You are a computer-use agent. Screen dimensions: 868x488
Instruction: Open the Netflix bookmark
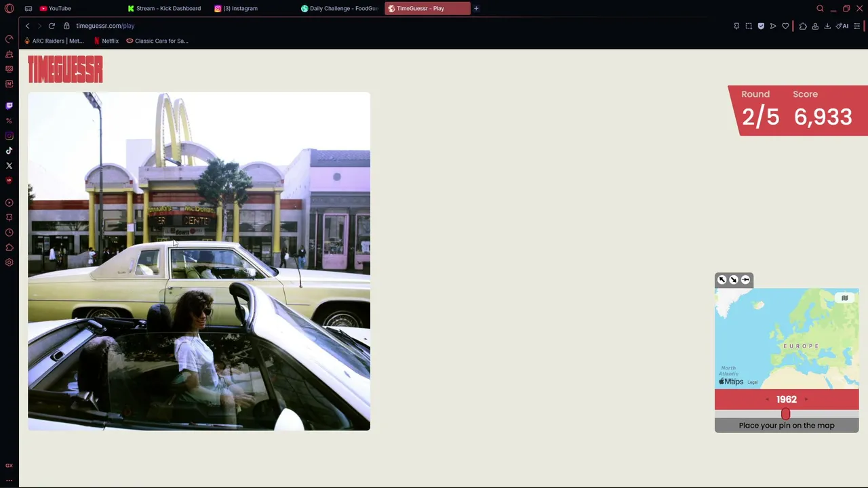coord(106,41)
